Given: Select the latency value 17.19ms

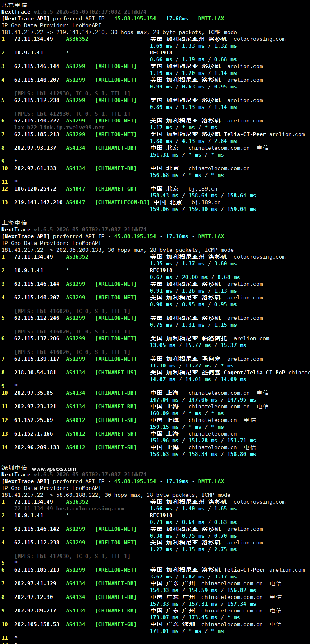Looking at the screenshot, I should (x=177, y=481).
